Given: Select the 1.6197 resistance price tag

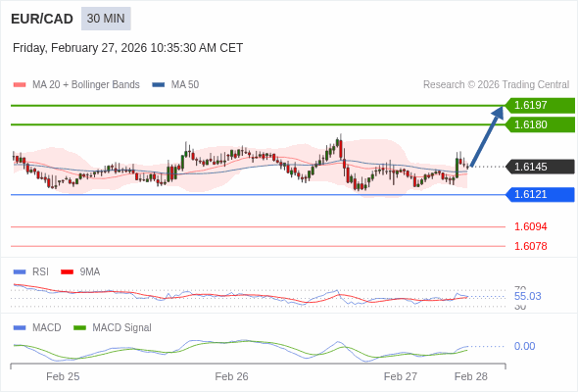Looking at the screenshot, I should point(540,106).
